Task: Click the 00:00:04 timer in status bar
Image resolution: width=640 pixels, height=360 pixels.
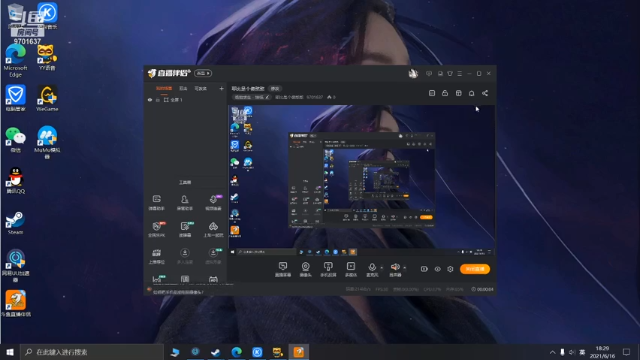Action: point(482,289)
